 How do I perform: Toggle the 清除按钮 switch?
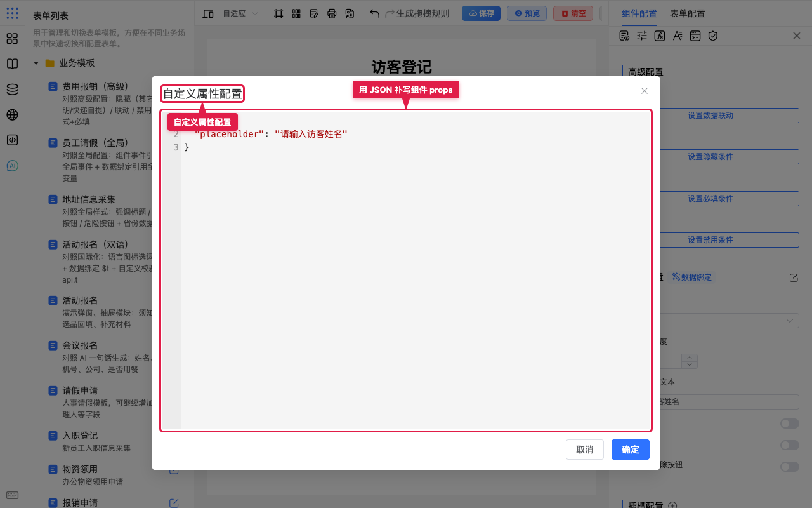(790, 467)
